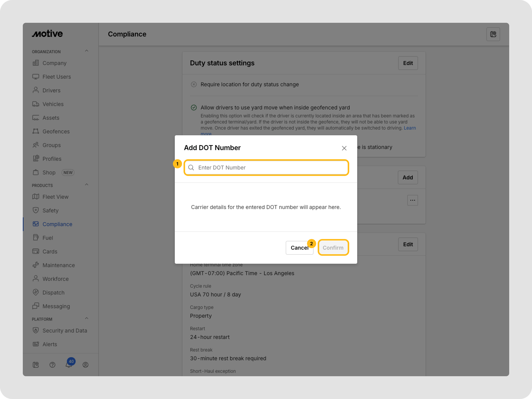Open the help question mark icon
This screenshot has width=532, height=399.
52,365
